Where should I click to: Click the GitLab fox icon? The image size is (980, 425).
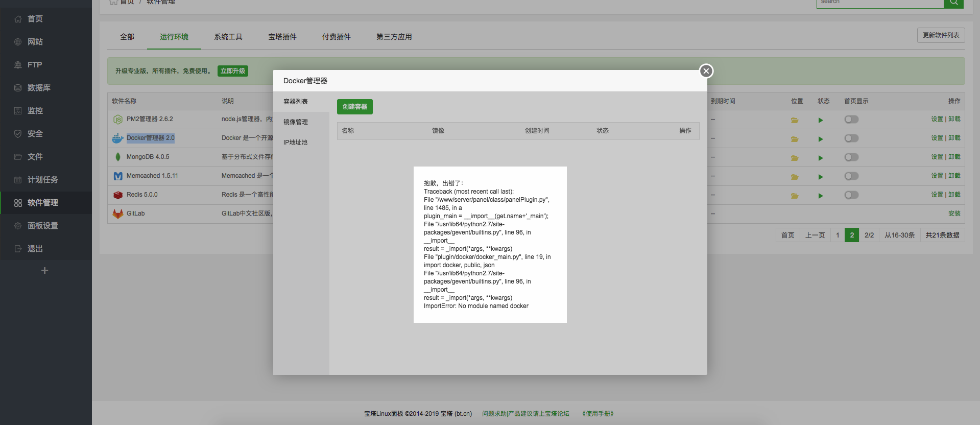pyautogui.click(x=118, y=214)
